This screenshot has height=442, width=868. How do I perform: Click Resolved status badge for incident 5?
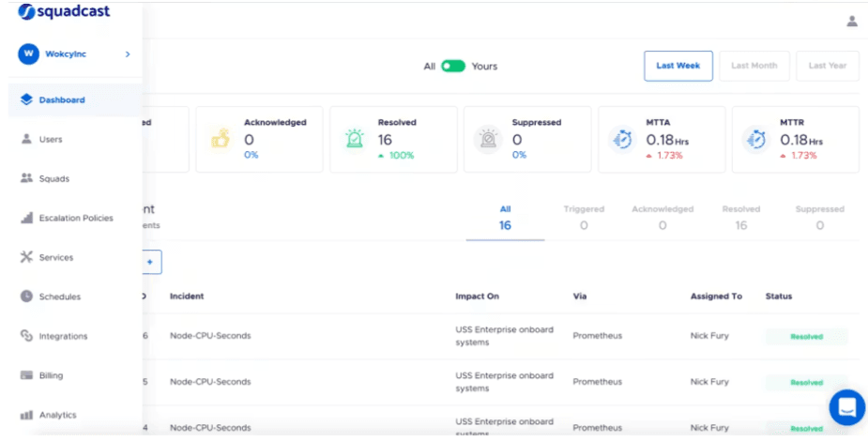click(x=807, y=382)
